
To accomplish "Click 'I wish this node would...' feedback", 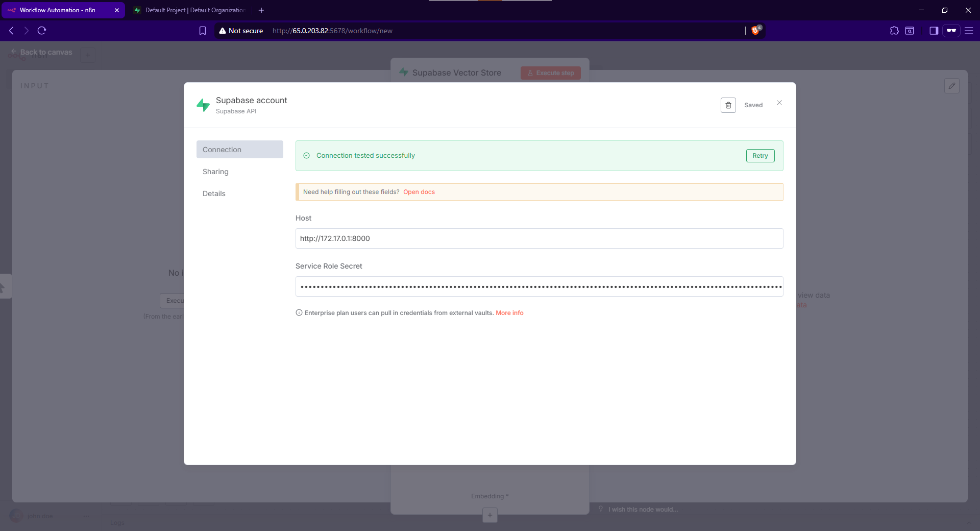I will coord(643,510).
